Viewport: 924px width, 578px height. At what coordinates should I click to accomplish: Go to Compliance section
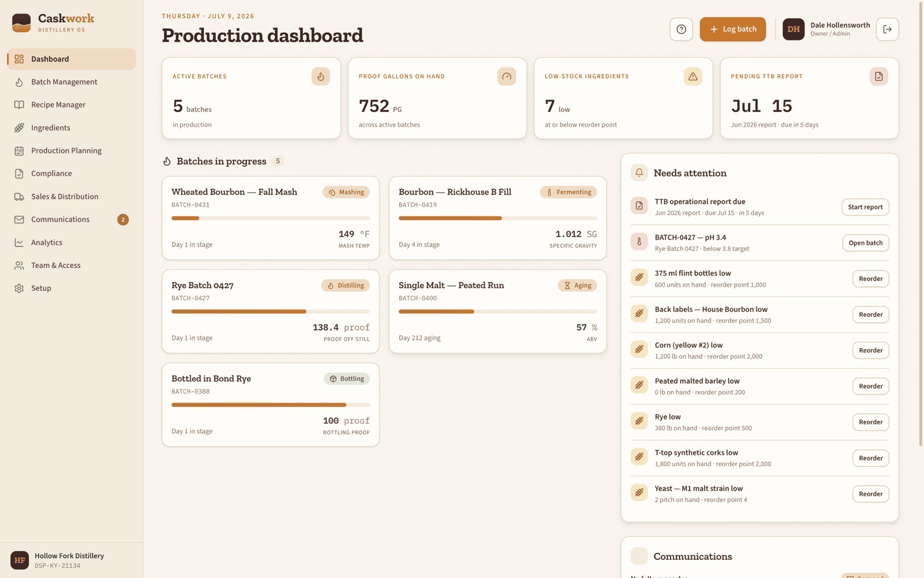coord(71,173)
